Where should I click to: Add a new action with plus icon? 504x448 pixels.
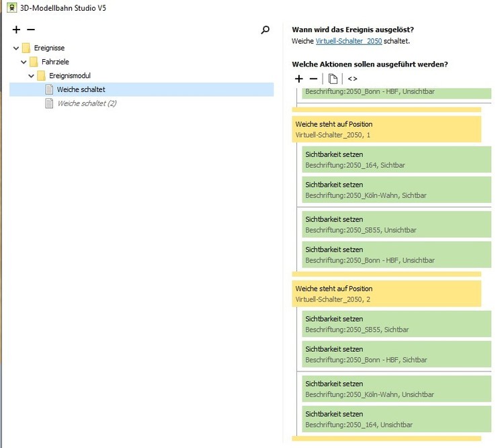coord(299,79)
